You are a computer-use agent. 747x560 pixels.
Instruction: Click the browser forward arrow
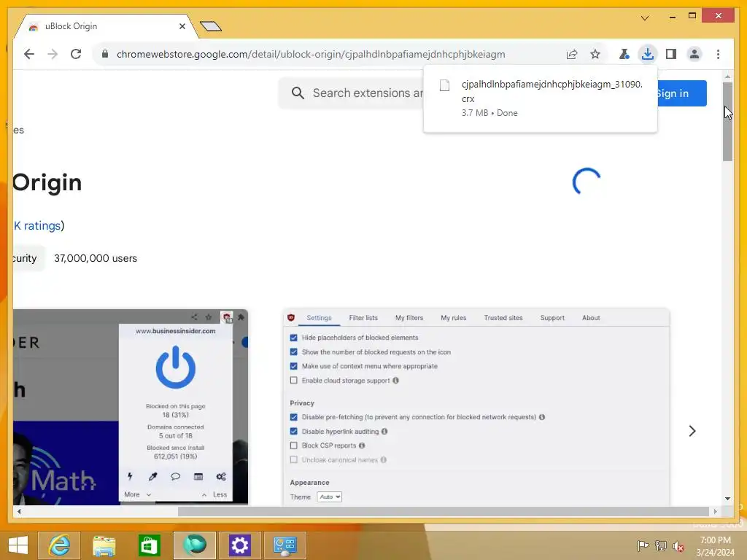tap(53, 54)
